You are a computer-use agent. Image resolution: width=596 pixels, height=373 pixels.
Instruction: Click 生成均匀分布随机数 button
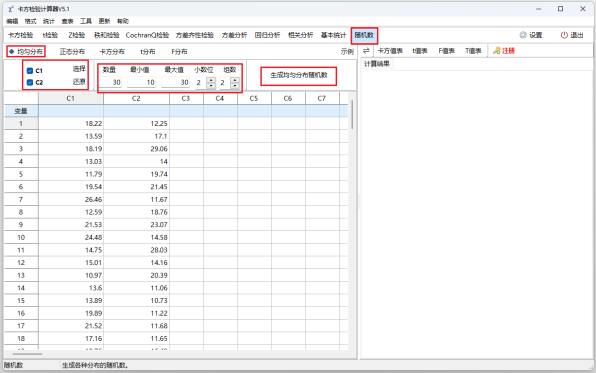(x=299, y=75)
